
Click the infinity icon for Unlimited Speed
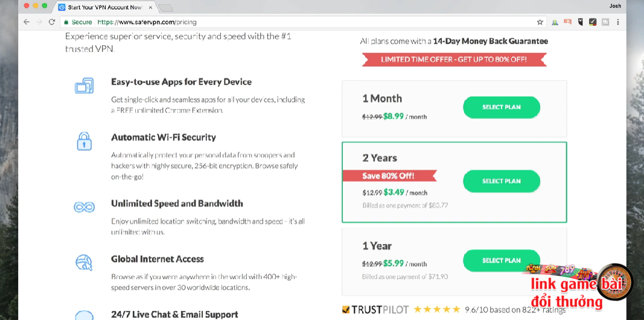(x=84, y=207)
